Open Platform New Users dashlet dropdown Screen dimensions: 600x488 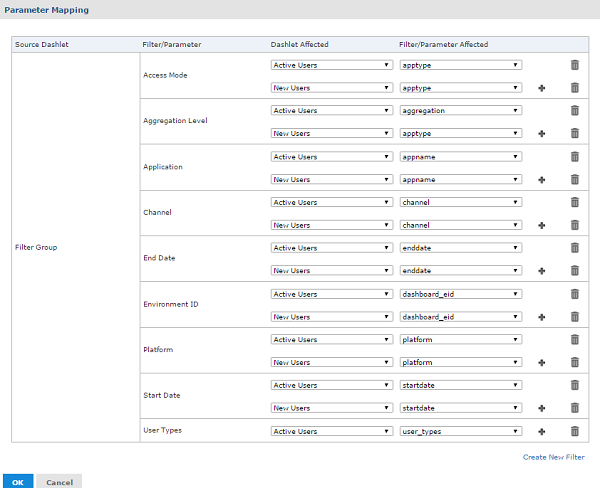pos(332,362)
